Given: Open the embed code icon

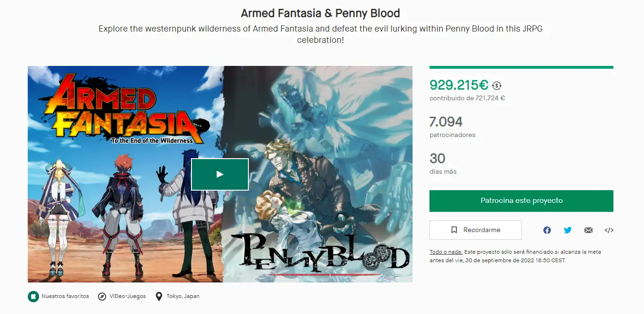Looking at the screenshot, I should click(x=609, y=230).
